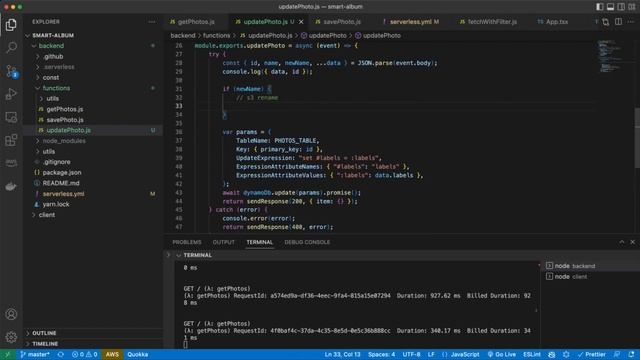
Task: Expand the client folder
Action: [93, 215]
